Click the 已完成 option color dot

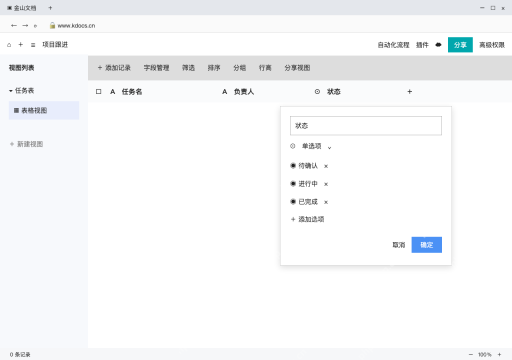(x=293, y=202)
